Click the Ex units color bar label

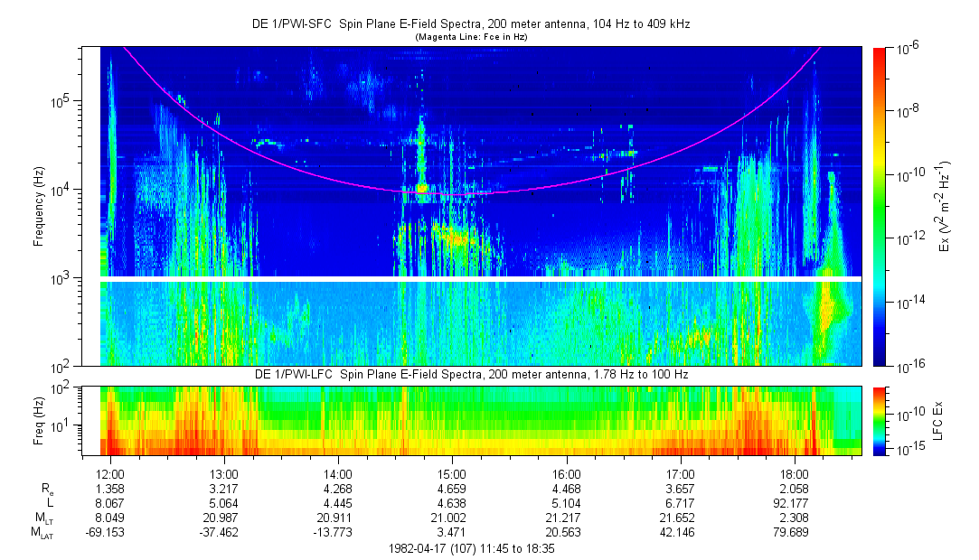click(x=945, y=207)
